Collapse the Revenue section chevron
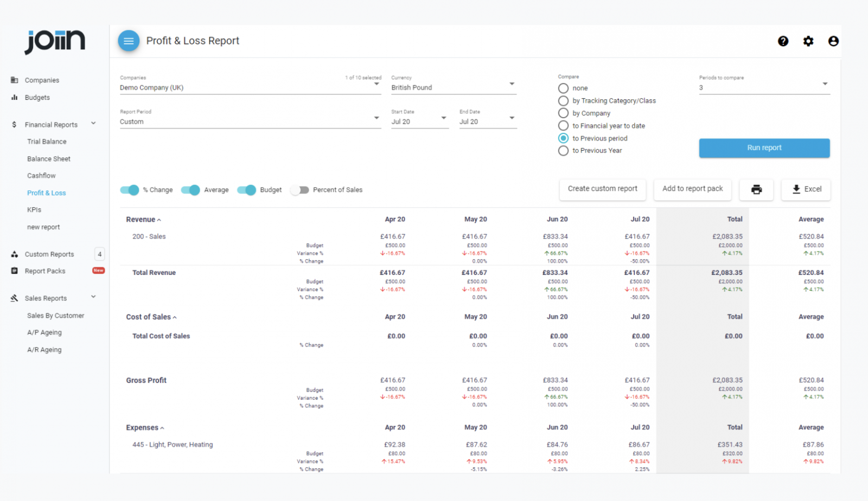 [x=159, y=219]
